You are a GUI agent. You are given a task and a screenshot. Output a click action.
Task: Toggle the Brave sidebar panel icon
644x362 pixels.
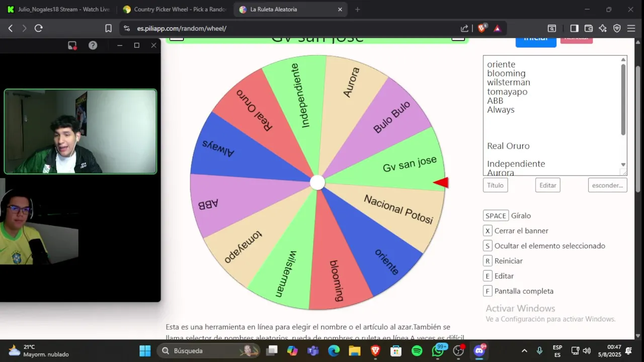point(574,29)
